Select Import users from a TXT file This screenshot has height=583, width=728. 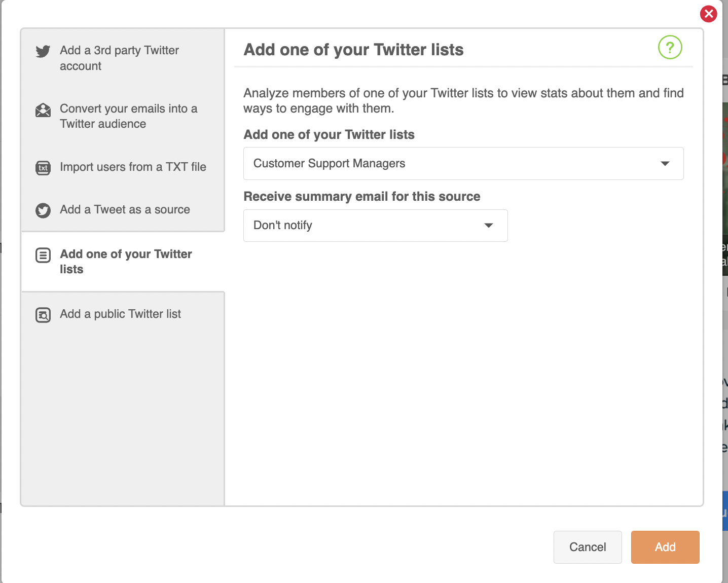click(123, 167)
